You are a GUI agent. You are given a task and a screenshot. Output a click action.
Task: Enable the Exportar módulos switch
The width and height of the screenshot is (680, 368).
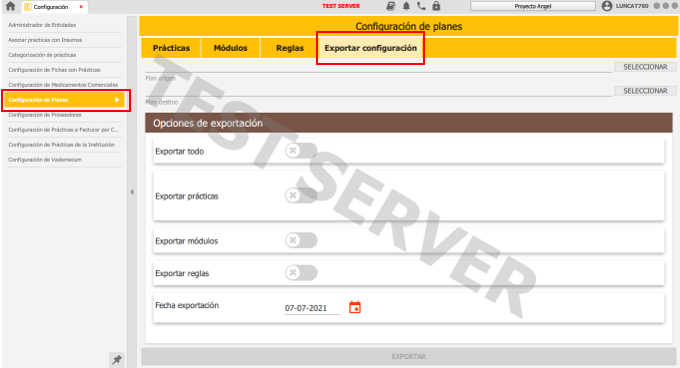(x=301, y=240)
